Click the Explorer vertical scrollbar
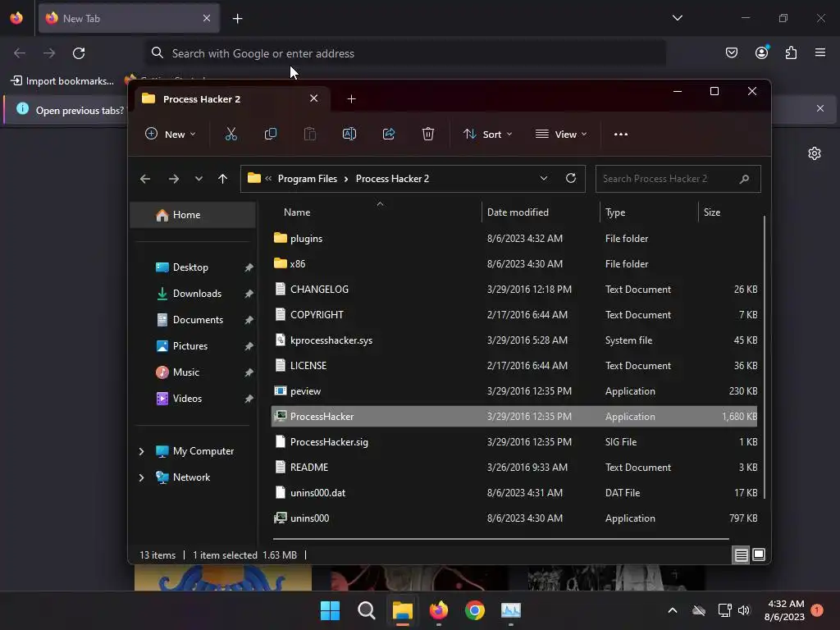 (x=764, y=357)
